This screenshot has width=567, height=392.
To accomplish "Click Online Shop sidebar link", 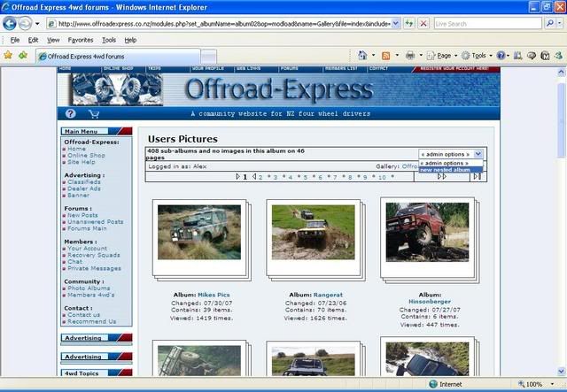I will 86,156.
